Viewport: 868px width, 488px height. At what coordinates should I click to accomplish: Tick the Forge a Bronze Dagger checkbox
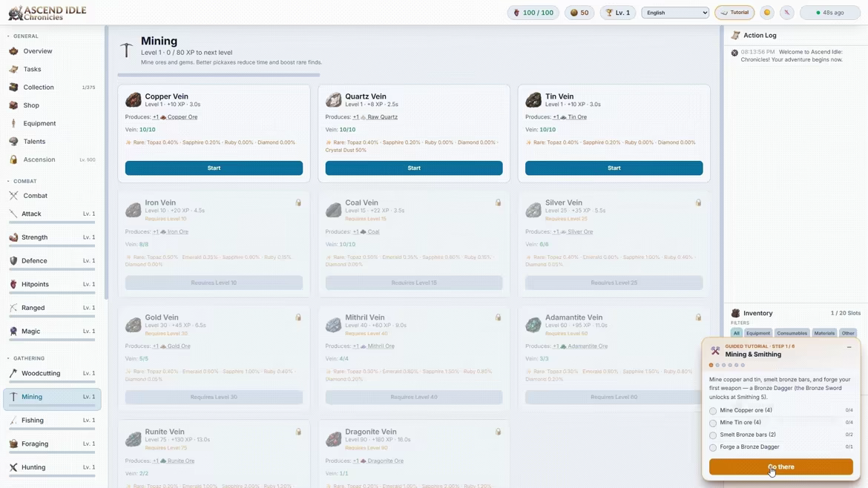tap(713, 447)
